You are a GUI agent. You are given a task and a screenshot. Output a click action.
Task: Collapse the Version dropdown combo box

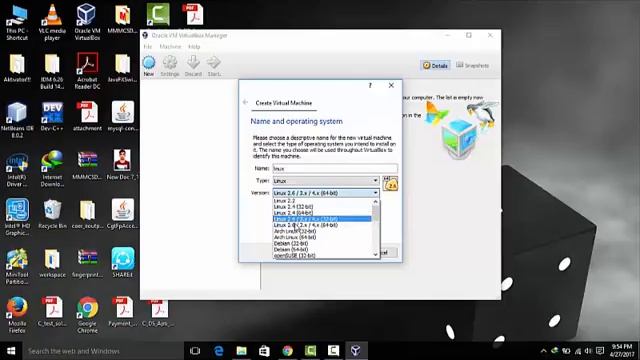tap(326, 193)
